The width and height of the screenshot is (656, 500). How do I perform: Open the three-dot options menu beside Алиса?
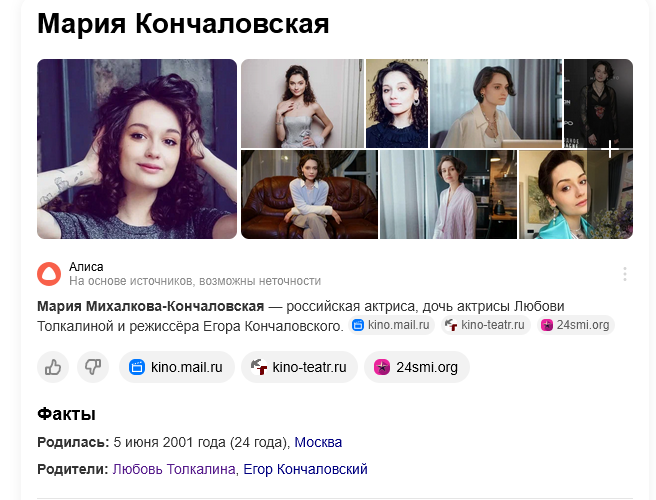click(625, 274)
